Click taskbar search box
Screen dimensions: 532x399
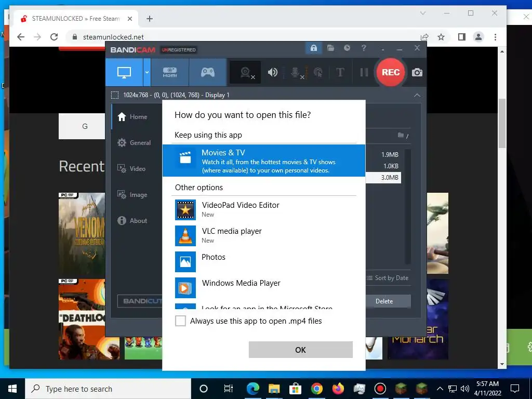[108, 389]
